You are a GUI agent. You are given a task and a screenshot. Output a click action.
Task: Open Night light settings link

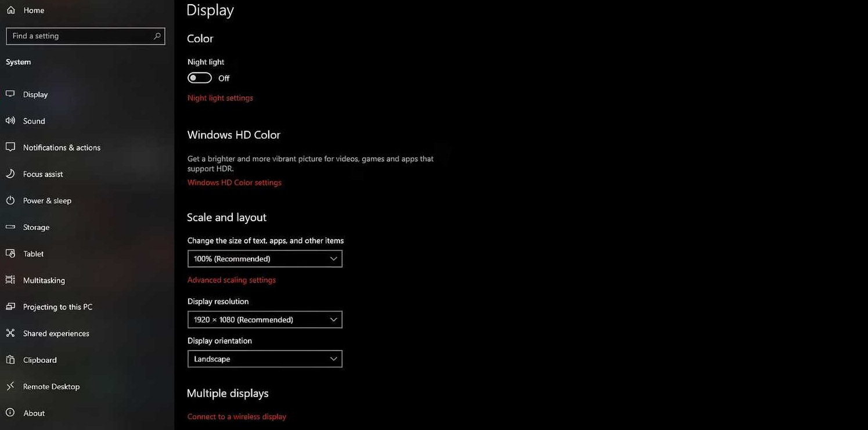(220, 98)
